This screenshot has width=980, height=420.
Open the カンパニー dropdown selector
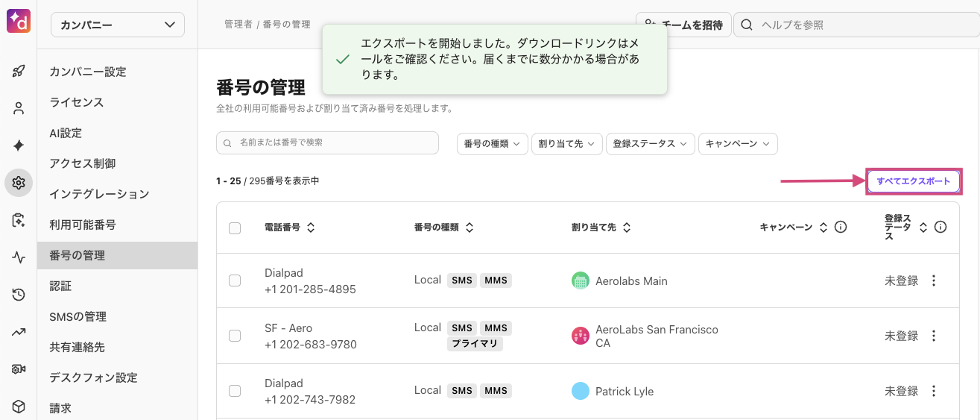(x=118, y=25)
